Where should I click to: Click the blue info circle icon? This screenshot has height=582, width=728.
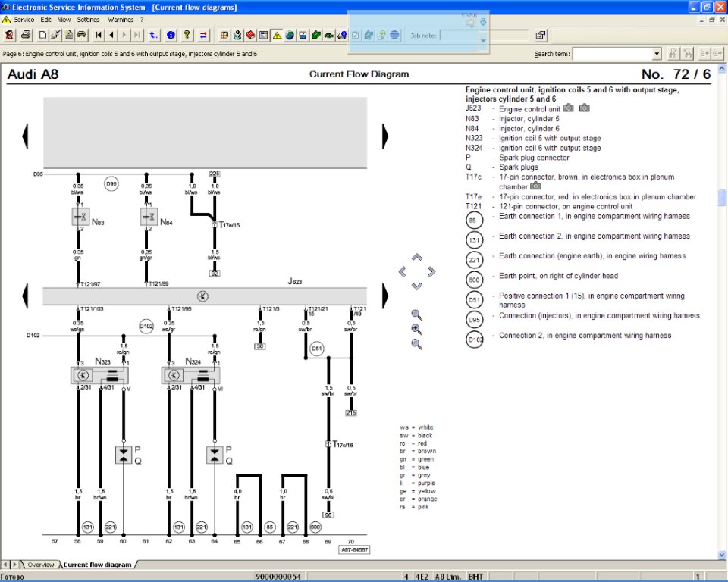point(171,35)
